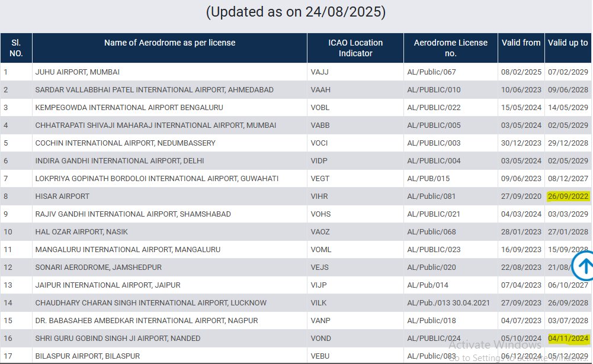Click license number 'AL/PUBLIC/022'
Image resolution: width=593 pixels, height=364 pixels.
(x=434, y=107)
